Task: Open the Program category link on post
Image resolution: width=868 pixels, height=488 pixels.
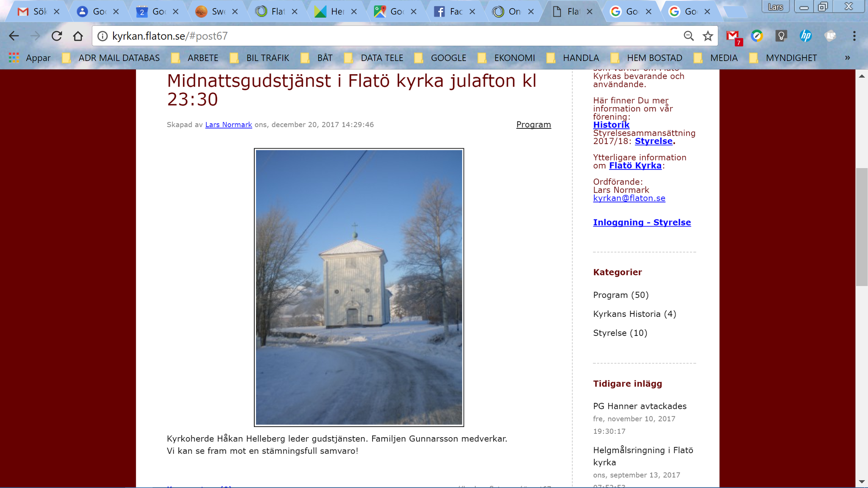Action: 534,125
